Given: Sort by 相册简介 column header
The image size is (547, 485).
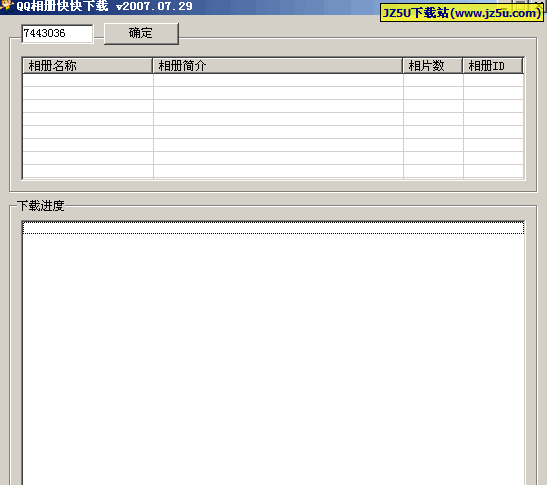Looking at the screenshot, I should [278, 66].
